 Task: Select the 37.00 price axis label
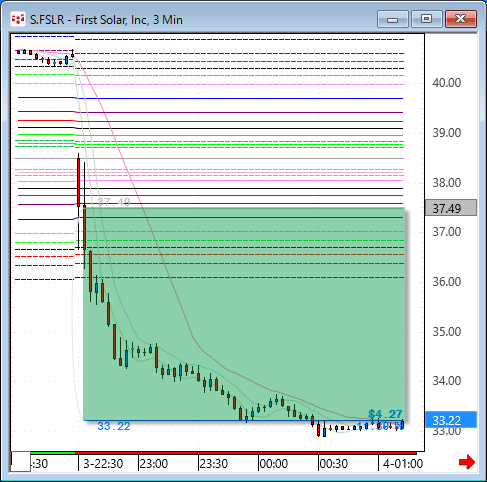[447, 232]
